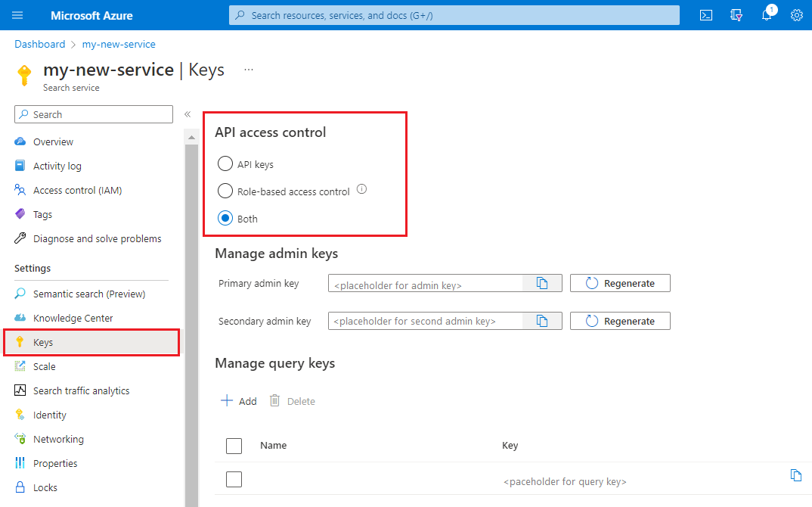Focus the top resource search box
Viewport: 812px width, 507px height.
click(x=454, y=15)
